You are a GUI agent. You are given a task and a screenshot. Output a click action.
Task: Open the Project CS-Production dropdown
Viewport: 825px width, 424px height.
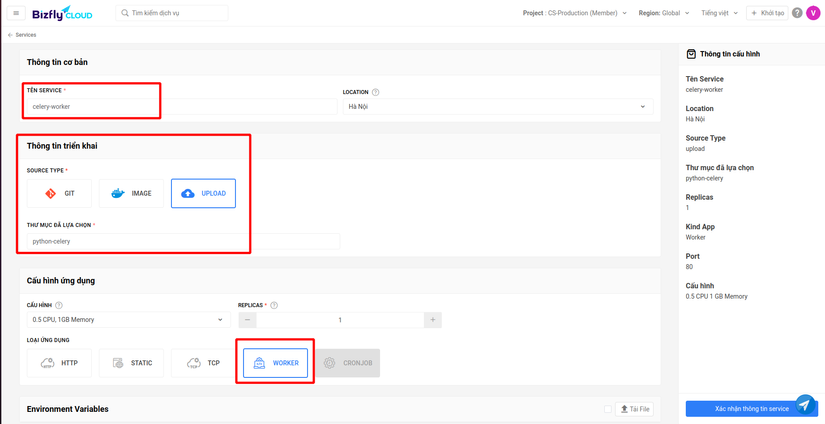pyautogui.click(x=575, y=13)
